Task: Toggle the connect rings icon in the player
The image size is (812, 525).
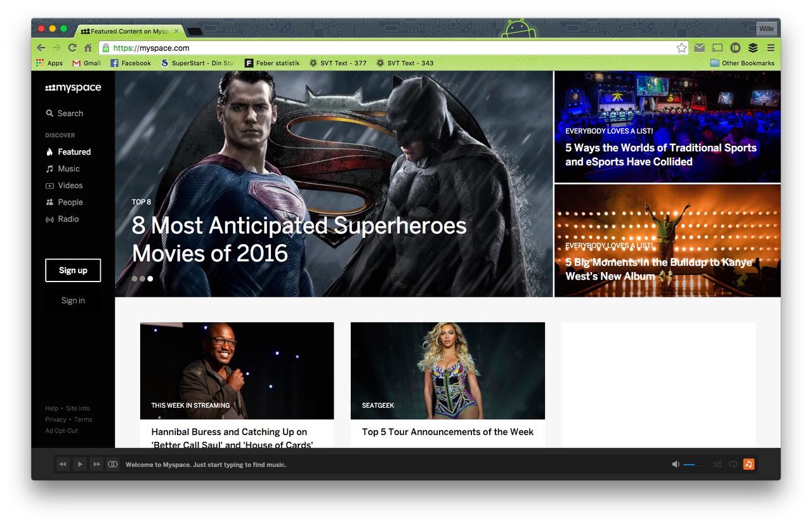Action: pos(113,464)
